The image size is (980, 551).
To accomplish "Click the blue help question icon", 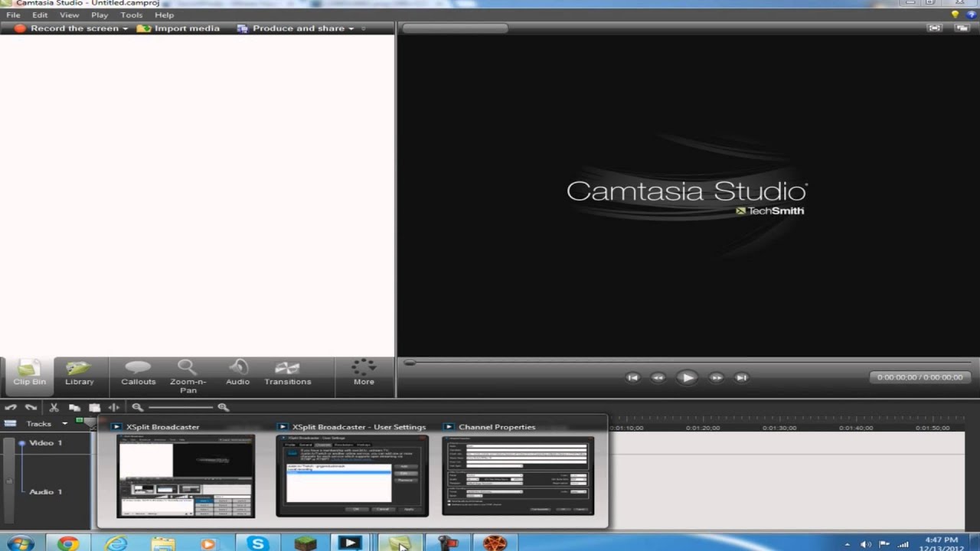I will point(970,15).
